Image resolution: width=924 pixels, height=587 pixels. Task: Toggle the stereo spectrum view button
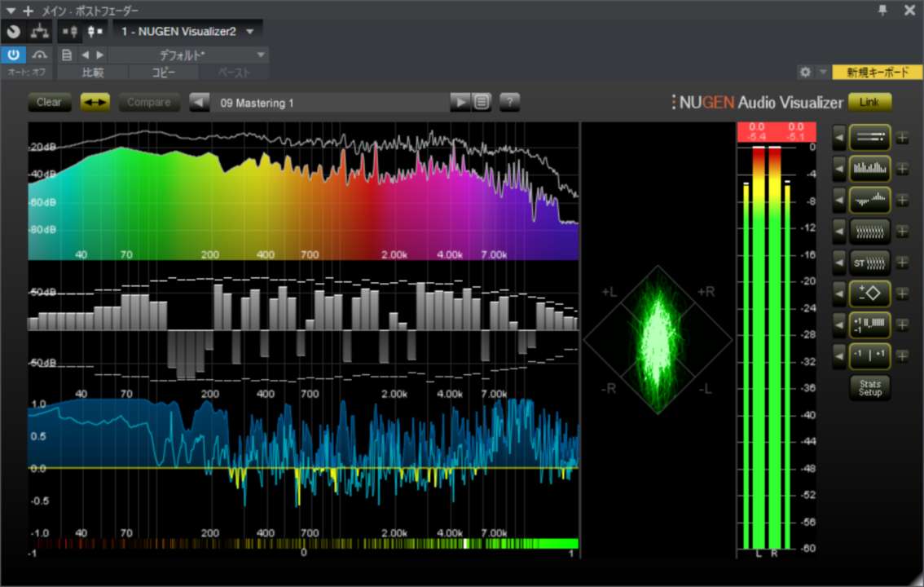[869, 201]
